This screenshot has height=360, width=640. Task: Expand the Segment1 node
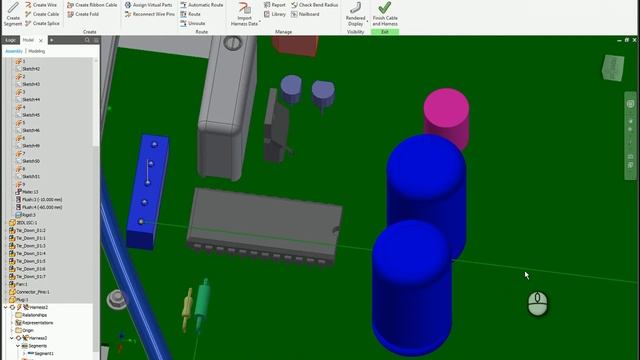click(x=24, y=353)
